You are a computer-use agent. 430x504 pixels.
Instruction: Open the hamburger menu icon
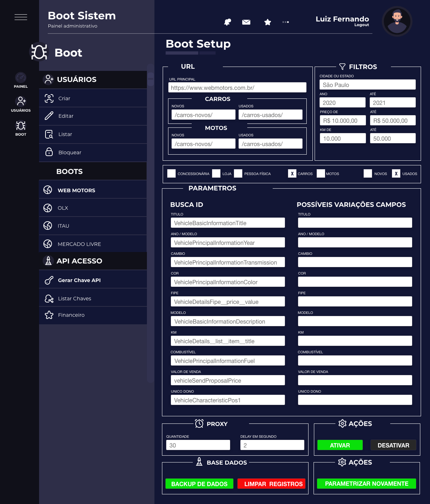[x=21, y=17]
